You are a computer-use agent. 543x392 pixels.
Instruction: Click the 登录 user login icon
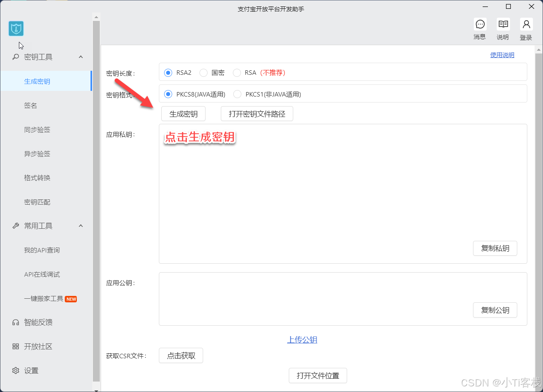[526, 25]
